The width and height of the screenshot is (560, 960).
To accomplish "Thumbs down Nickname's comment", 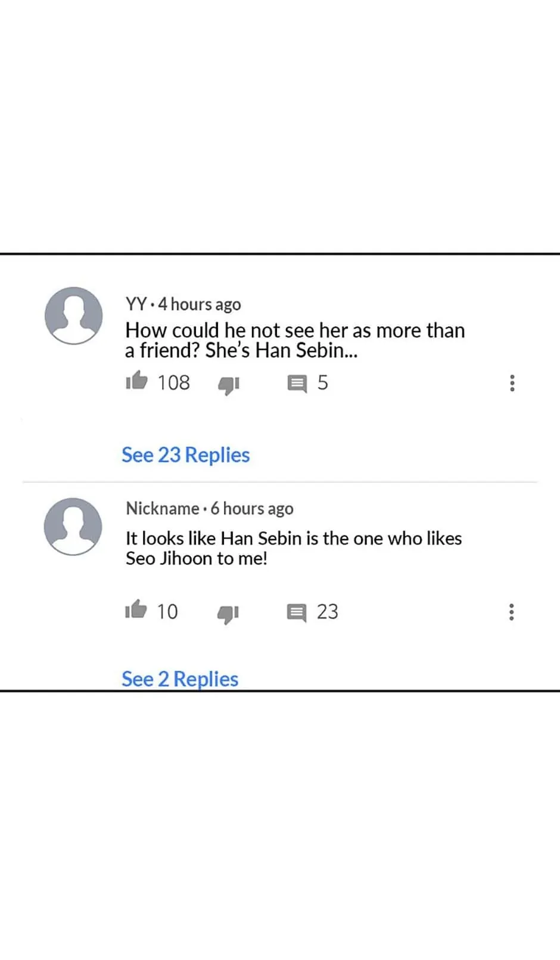I will 228,613.
